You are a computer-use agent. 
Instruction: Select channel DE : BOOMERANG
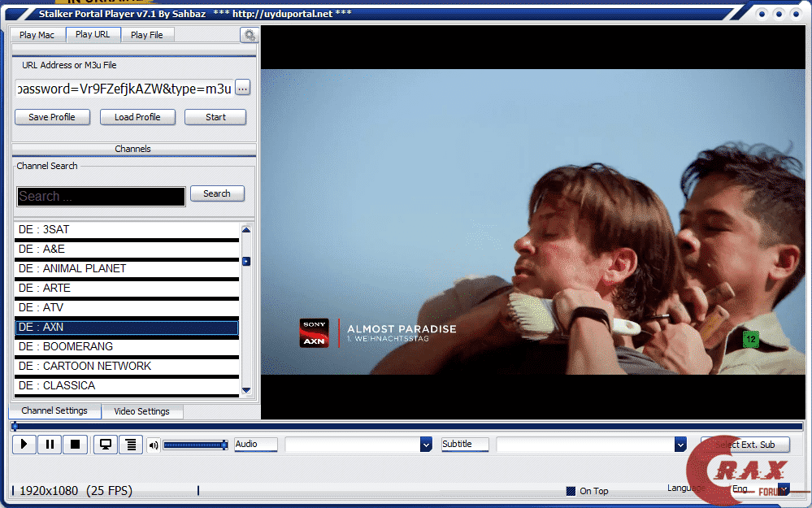[x=127, y=346]
